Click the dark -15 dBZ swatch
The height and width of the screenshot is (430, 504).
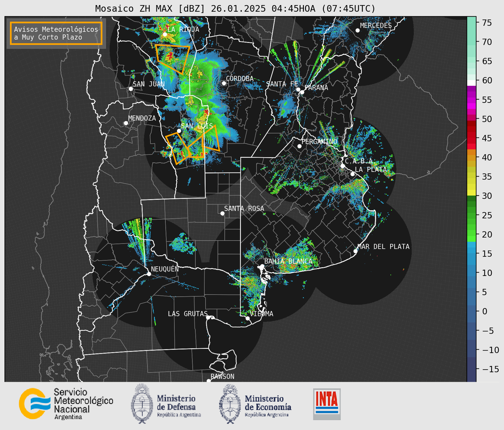(471, 369)
